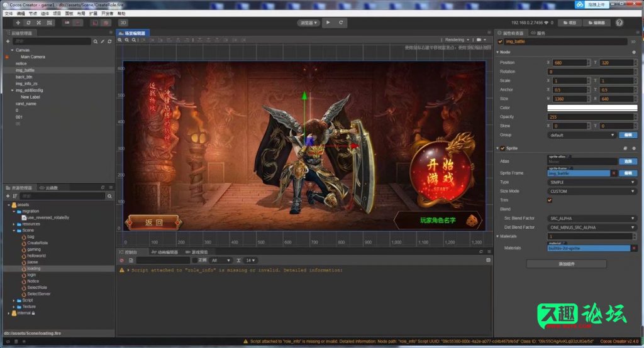644x348 pixels.
Task: Click the add node plus icon in hierarchy
Action: [x=8, y=41]
